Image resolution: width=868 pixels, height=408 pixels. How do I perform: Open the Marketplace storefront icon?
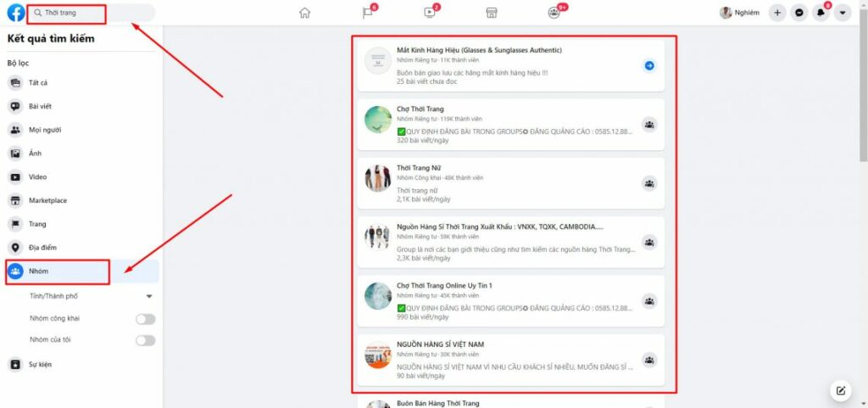pyautogui.click(x=491, y=13)
